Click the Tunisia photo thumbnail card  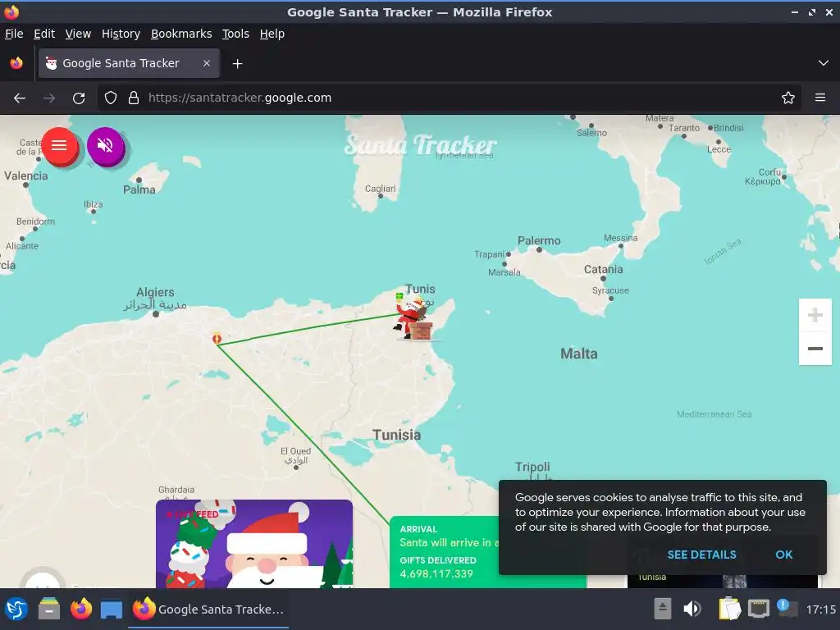click(x=722, y=581)
